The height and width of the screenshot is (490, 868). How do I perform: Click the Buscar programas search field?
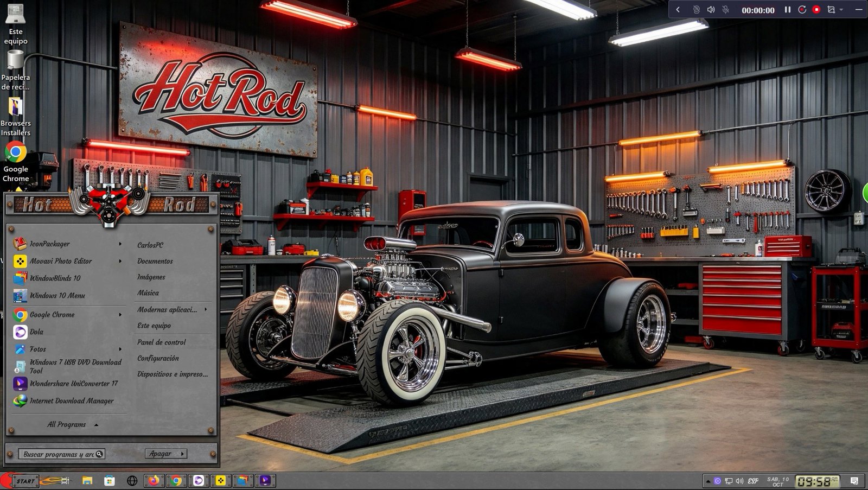(61, 454)
